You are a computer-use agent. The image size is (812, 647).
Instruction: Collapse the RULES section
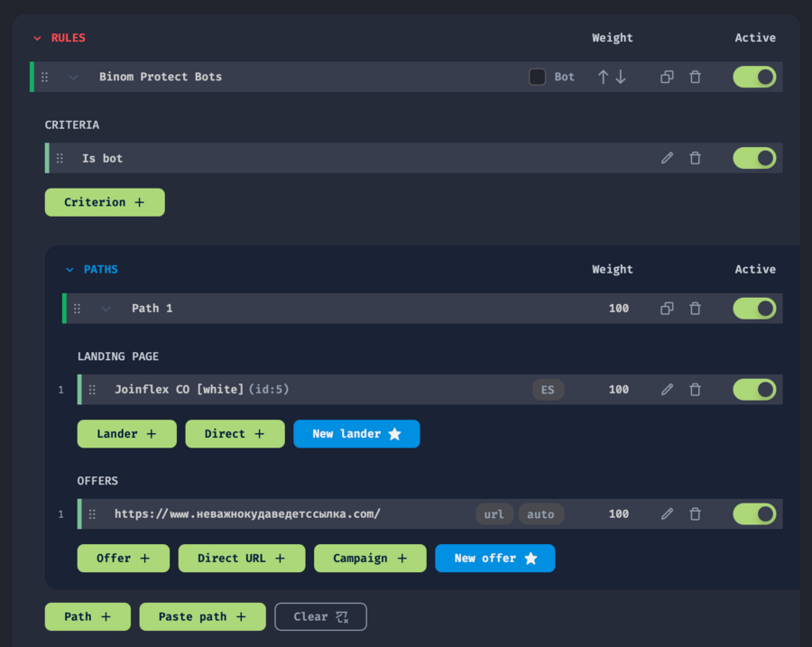click(x=37, y=39)
